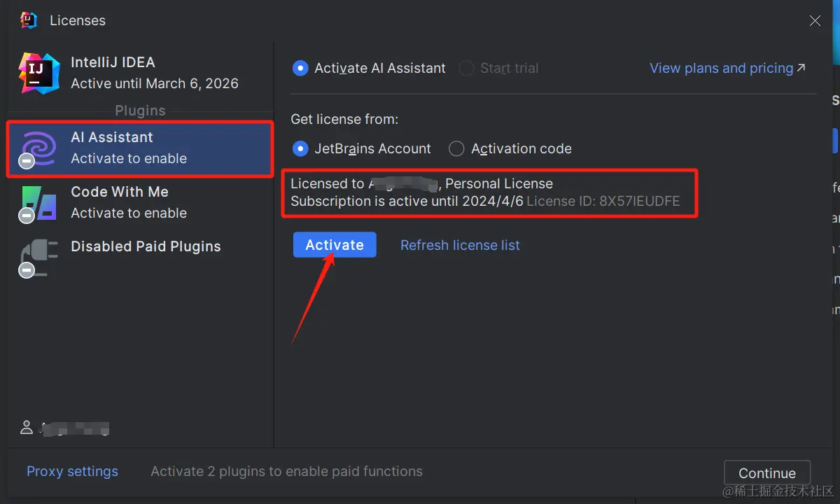Select the Code With Me label

[x=120, y=191]
